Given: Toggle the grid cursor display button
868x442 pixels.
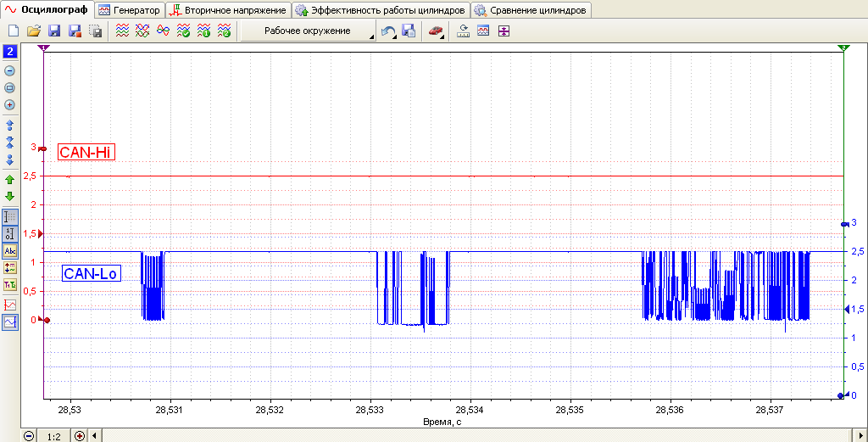Looking at the screenshot, I should click(x=10, y=217).
